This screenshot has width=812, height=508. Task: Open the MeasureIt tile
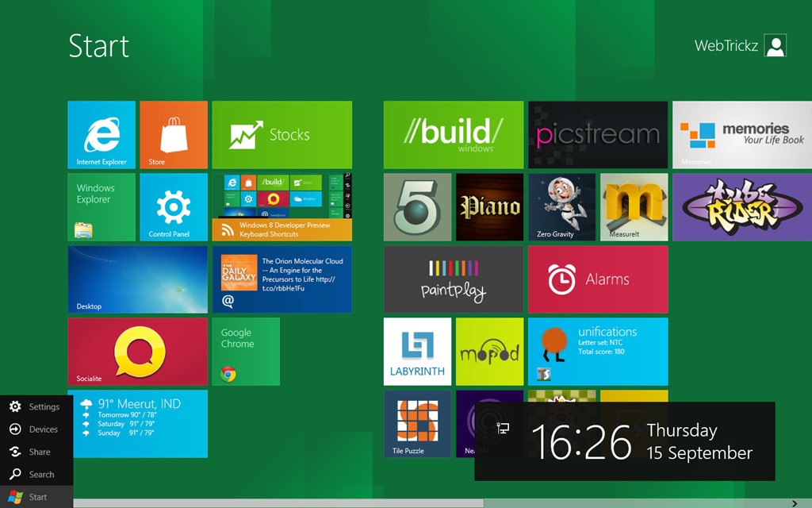634,207
